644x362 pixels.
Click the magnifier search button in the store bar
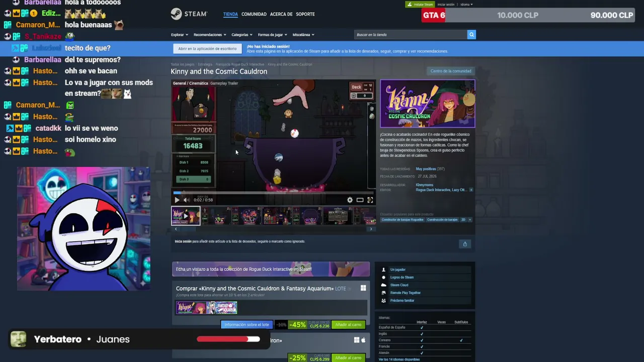point(471,35)
